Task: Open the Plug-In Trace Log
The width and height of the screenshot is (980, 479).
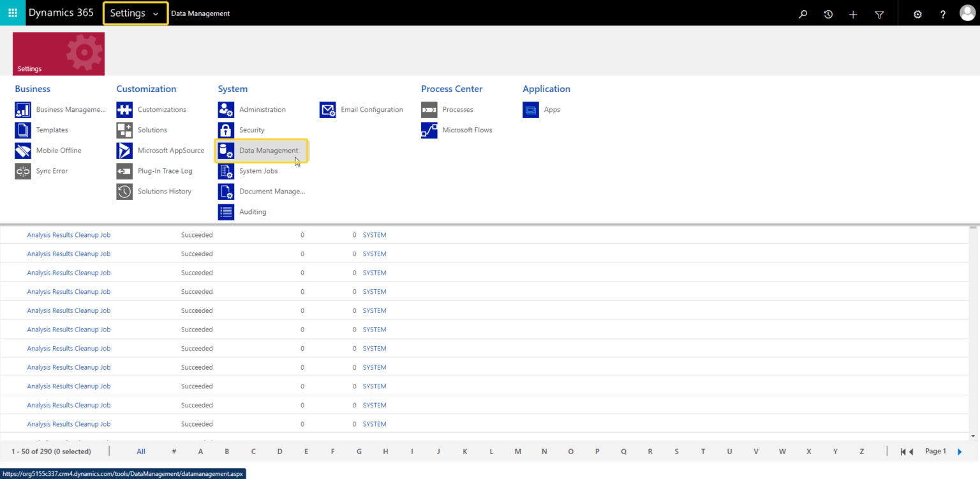Action: tap(165, 171)
